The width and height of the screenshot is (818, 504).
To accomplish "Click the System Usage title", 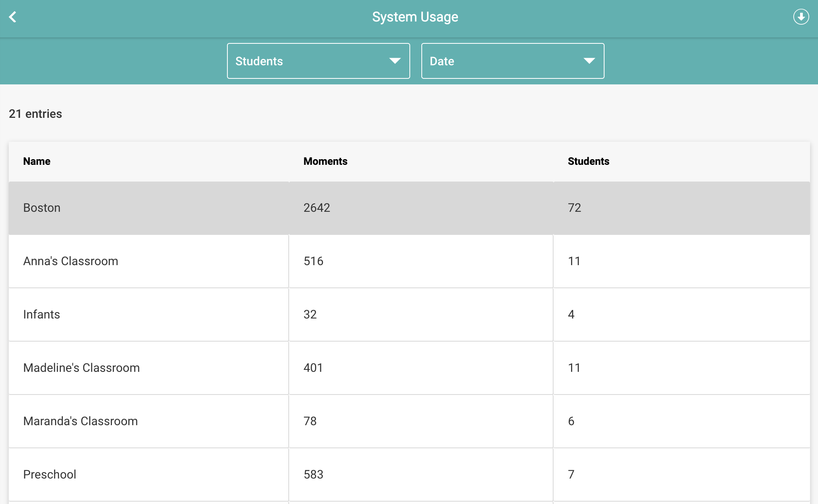I will (415, 17).
